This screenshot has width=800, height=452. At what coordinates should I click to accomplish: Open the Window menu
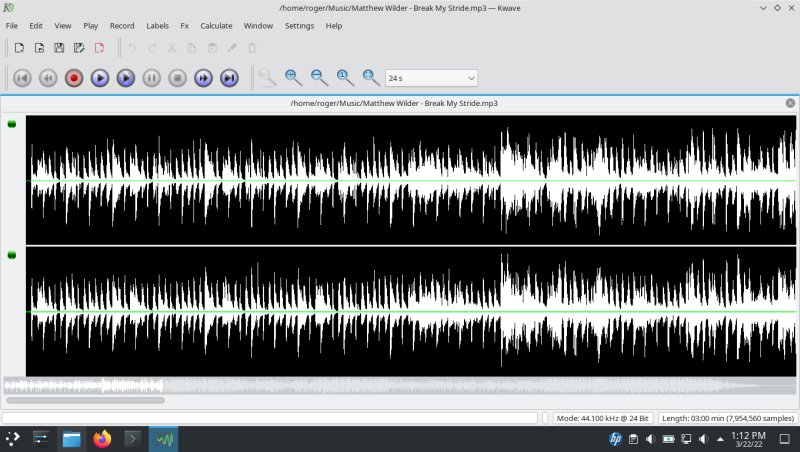pos(258,26)
